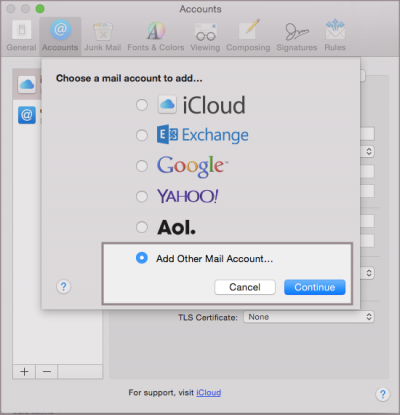Open the Composing preferences

click(248, 36)
